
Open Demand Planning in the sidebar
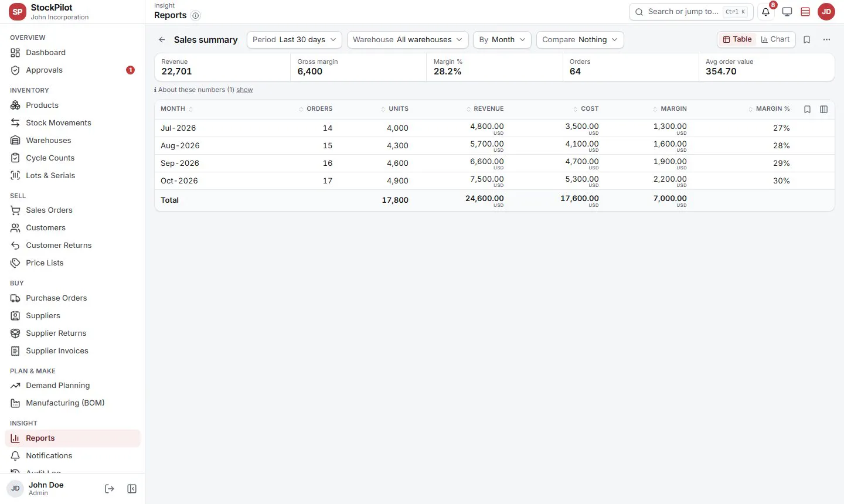click(73, 386)
